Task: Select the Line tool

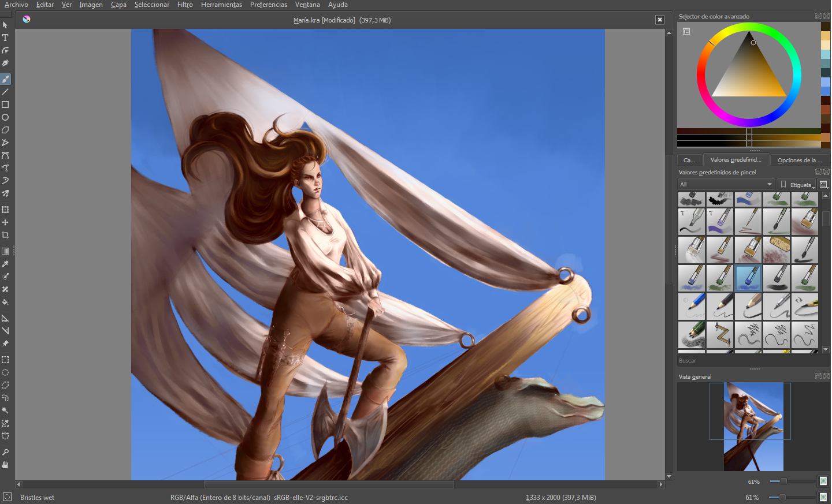Action: tap(5, 92)
